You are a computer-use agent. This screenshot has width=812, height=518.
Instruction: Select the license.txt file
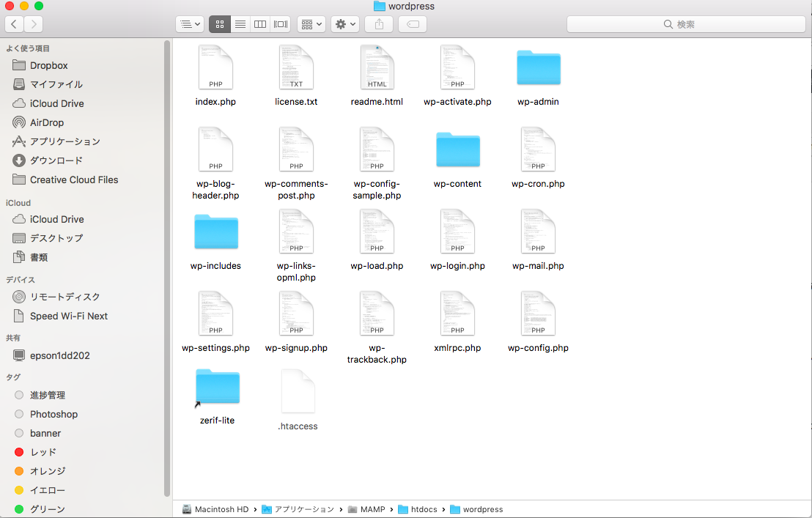coord(296,67)
